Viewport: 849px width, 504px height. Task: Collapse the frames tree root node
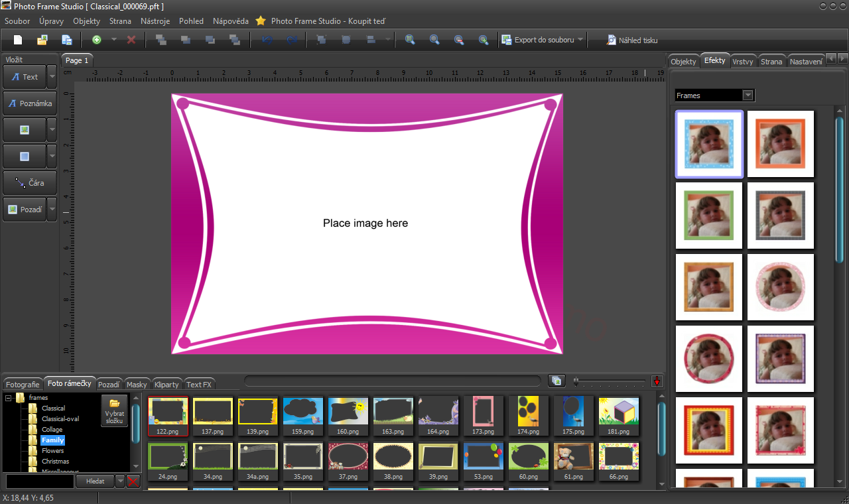pos(8,398)
